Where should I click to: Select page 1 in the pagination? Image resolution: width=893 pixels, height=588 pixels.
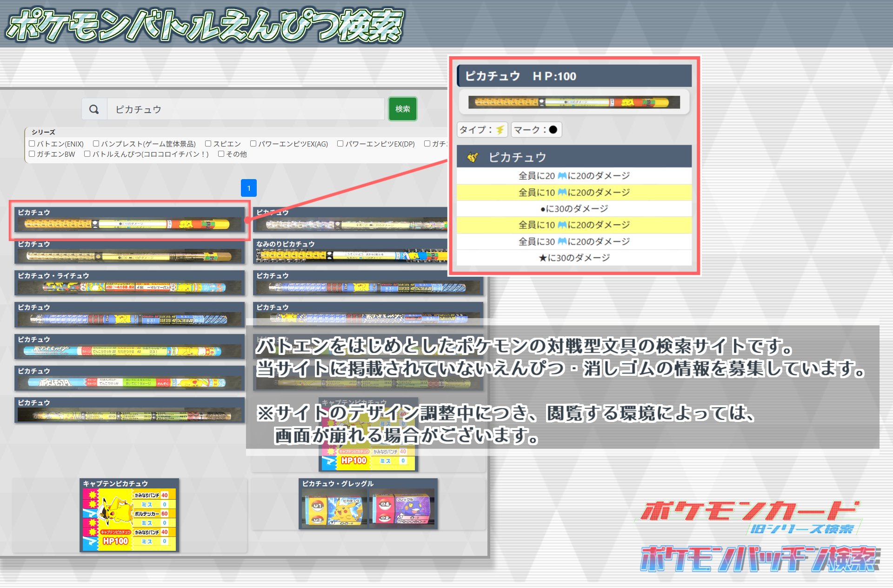point(249,188)
